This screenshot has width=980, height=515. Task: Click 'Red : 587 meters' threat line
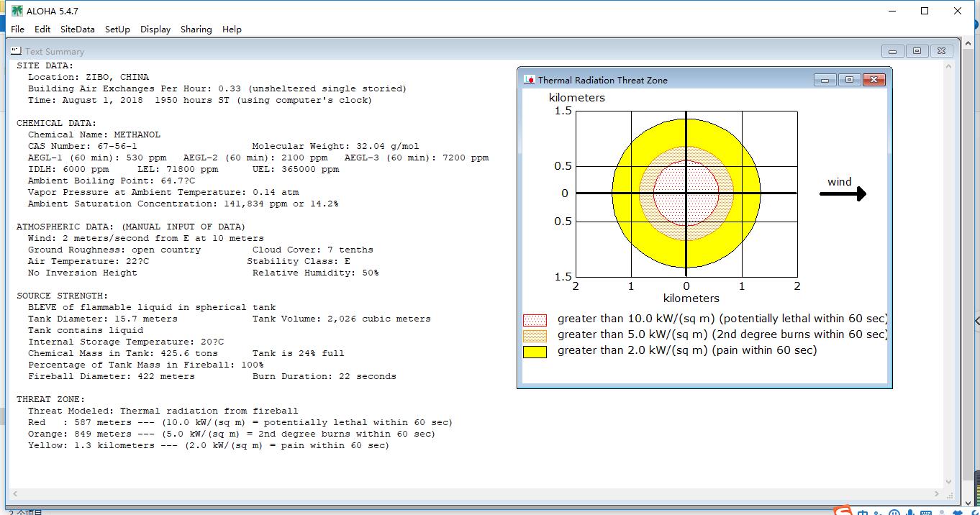(240, 422)
